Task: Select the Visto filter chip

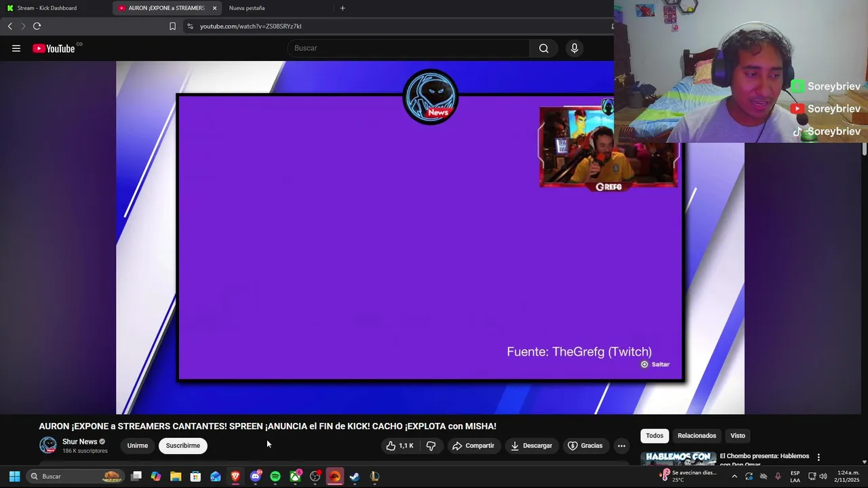Action: pyautogui.click(x=738, y=436)
